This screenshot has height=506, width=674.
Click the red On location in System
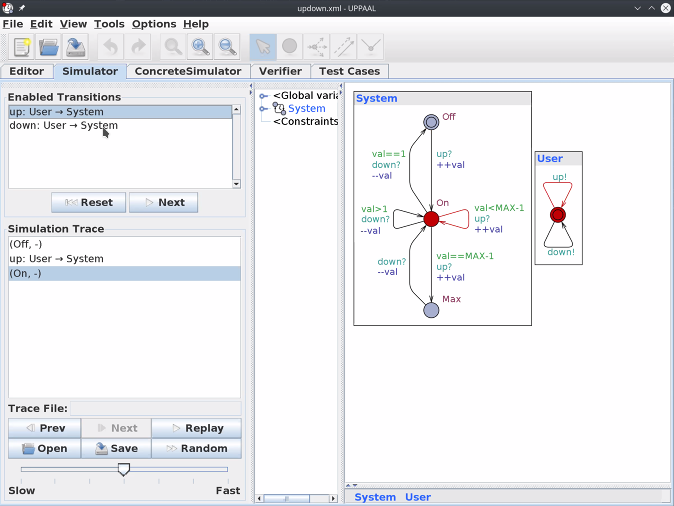(x=431, y=219)
